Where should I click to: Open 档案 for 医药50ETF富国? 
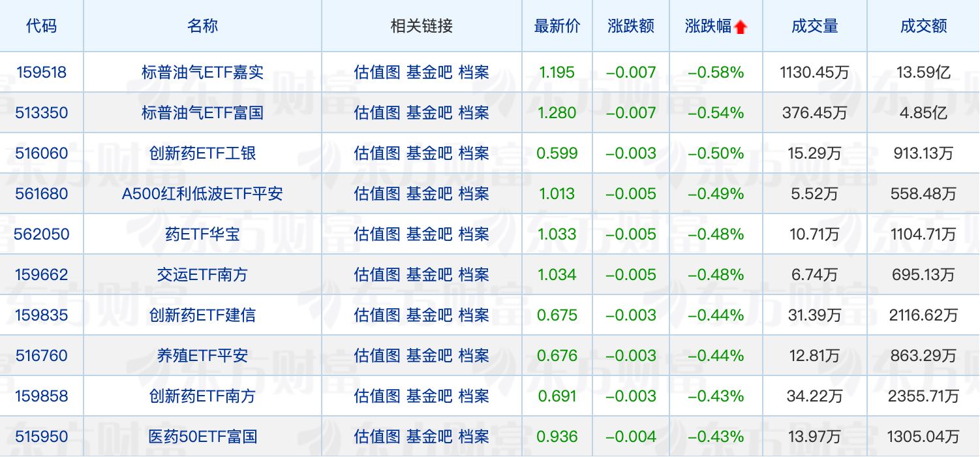[476, 436]
